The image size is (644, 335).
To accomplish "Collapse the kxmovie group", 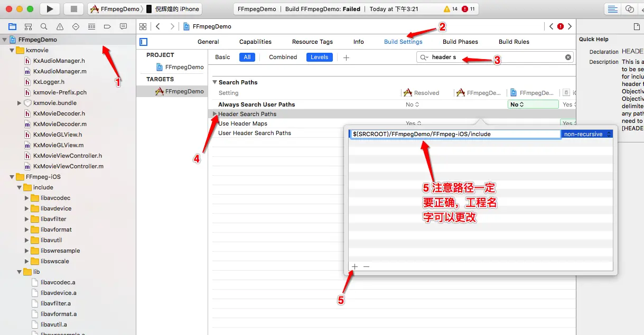I will pyautogui.click(x=12, y=50).
